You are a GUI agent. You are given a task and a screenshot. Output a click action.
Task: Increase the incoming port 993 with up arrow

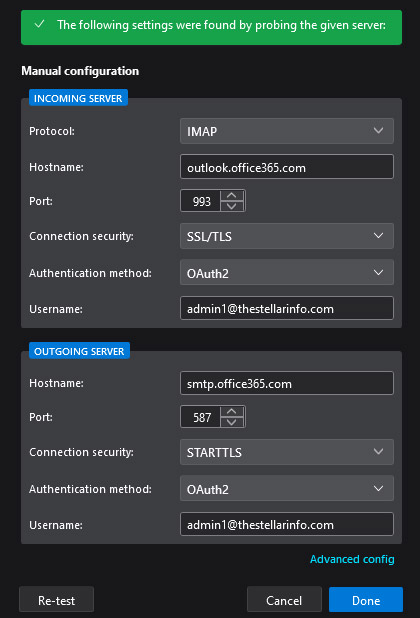(x=232, y=195)
